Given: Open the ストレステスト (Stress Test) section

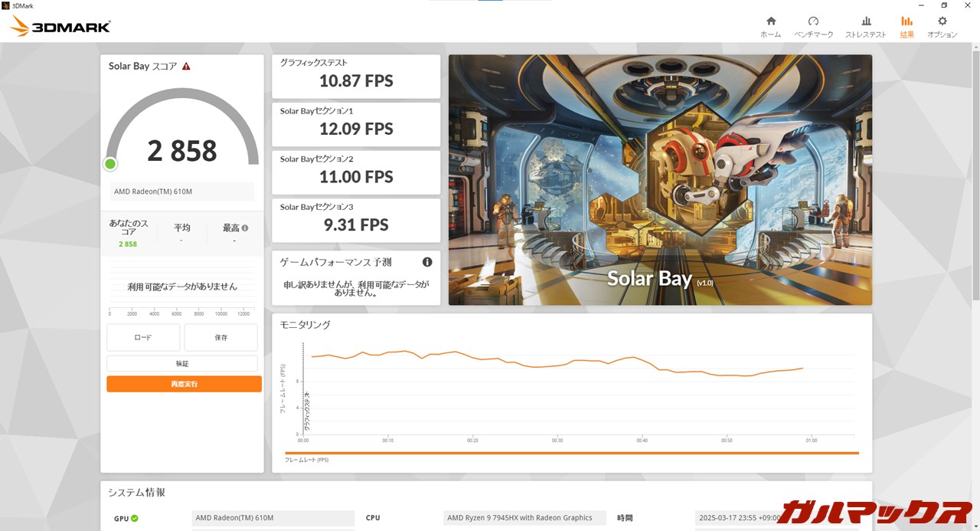Looking at the screenshot, I should [865, 27].
